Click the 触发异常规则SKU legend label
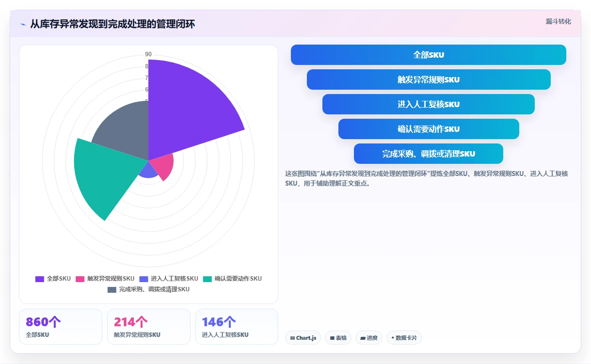Screen dimensions: 591x364 tap(111, 279)
